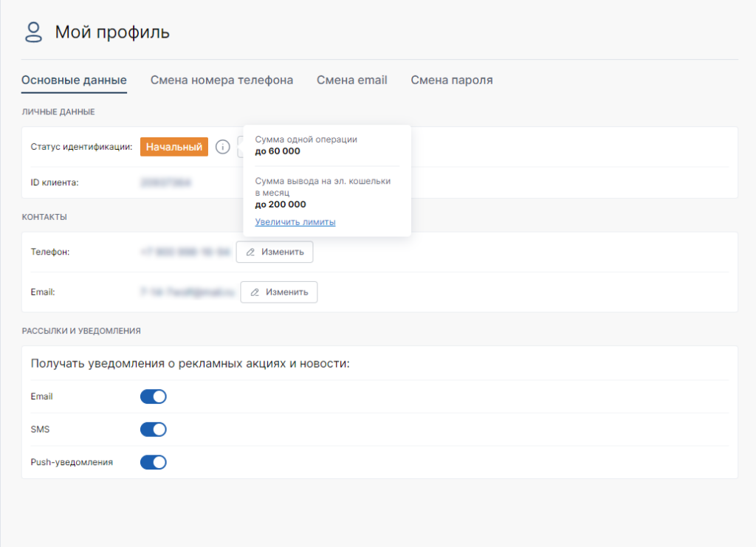Click Изменить button for Телефон

[275, 252]
